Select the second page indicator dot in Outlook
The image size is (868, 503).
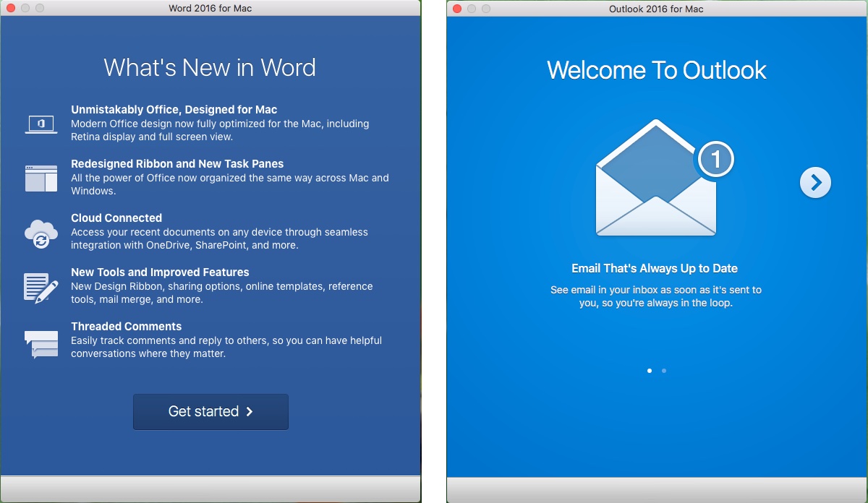(x=664, y=371)
